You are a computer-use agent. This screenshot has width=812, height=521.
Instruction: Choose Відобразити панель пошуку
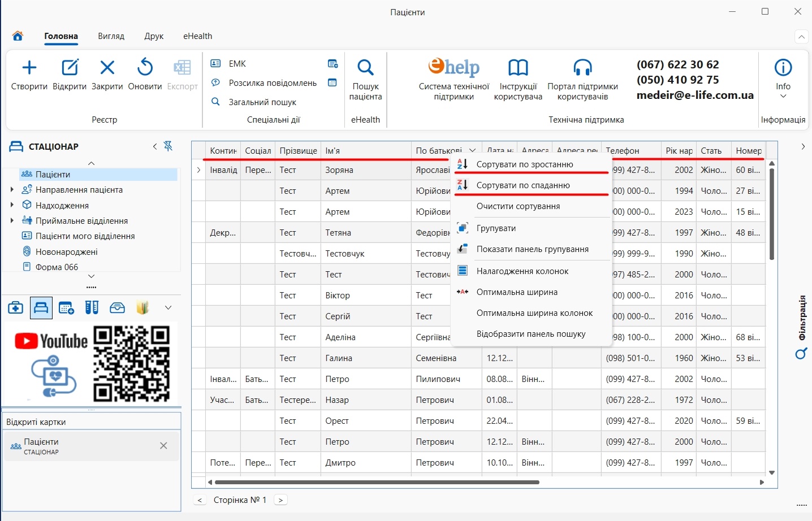531,334
